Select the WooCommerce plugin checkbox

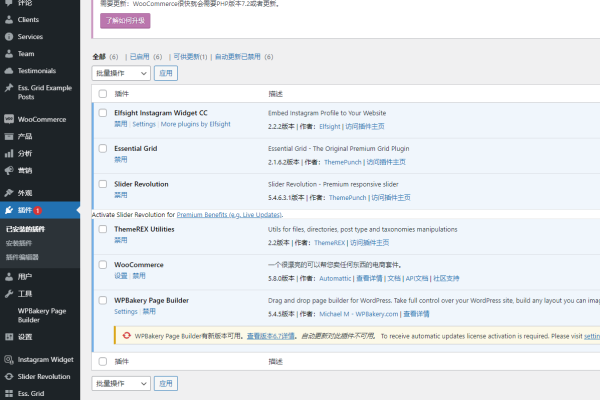pyautogui.click(x=103, y=264)
